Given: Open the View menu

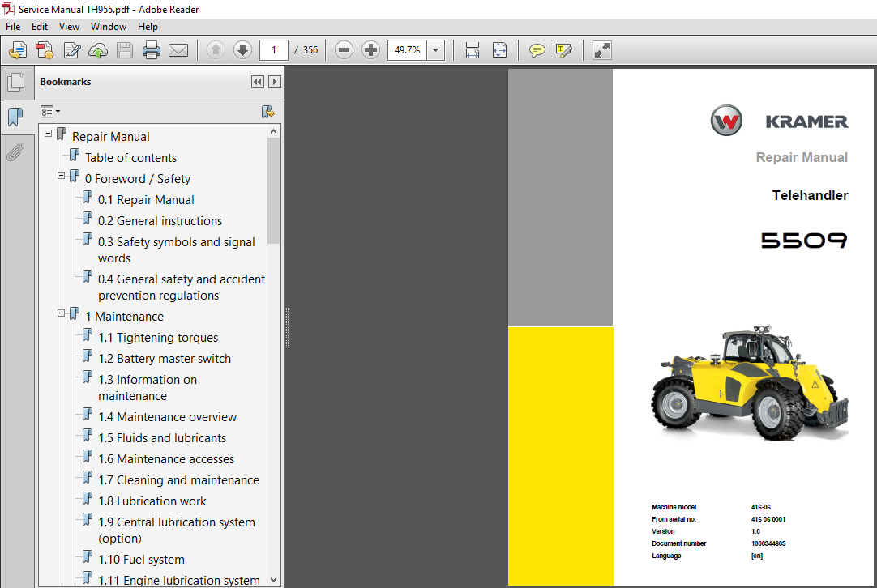Looking at the screenshot, I should point(69,26).
